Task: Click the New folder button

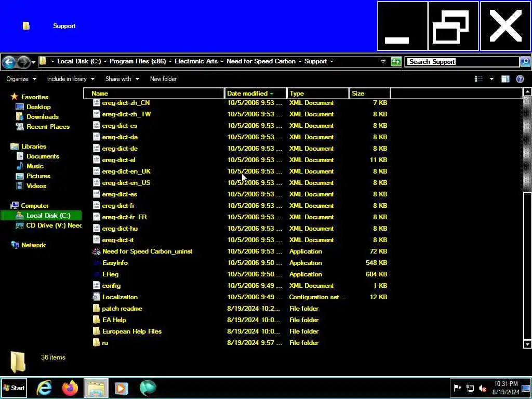Action: pos(163,79)
